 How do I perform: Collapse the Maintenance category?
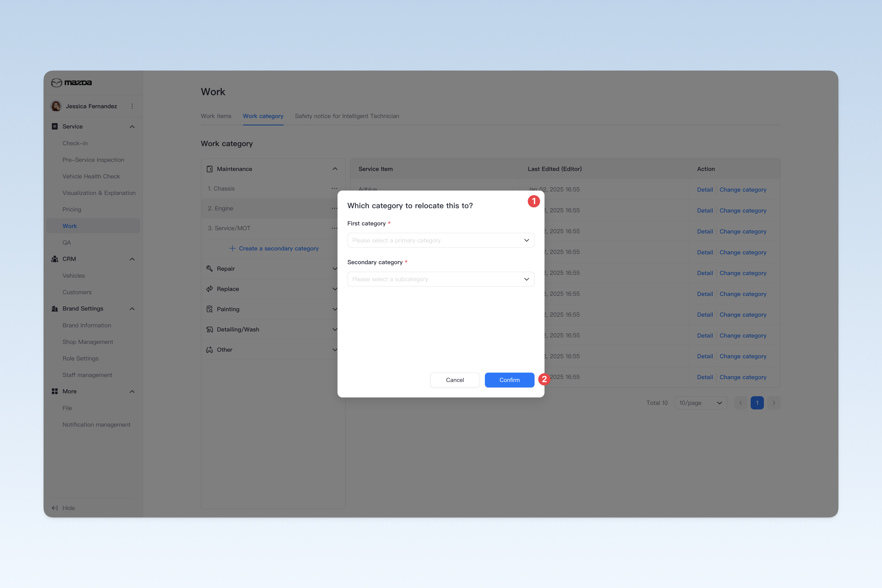(335, 169)
